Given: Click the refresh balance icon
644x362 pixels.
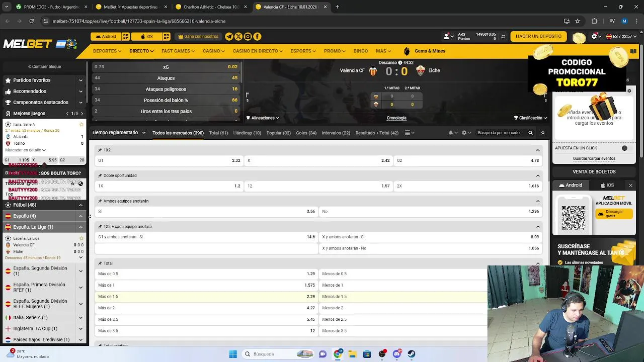Looking at the screenshot, I should pos(503,37).
